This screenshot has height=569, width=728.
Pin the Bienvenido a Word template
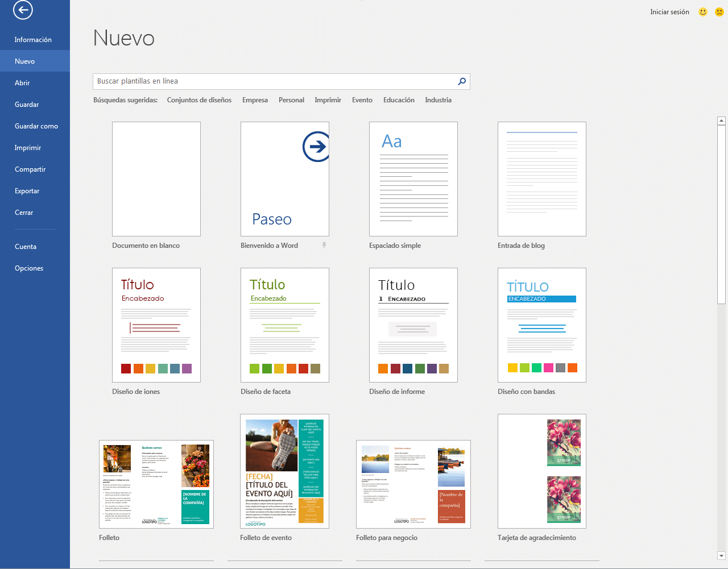324,245
